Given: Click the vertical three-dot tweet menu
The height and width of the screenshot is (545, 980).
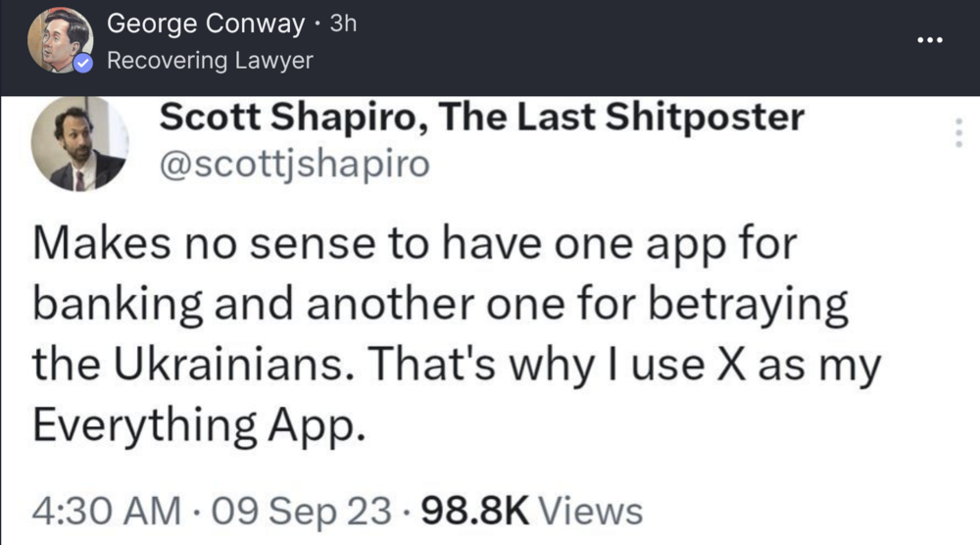Looking at the screenshot, I should [958, 131].
